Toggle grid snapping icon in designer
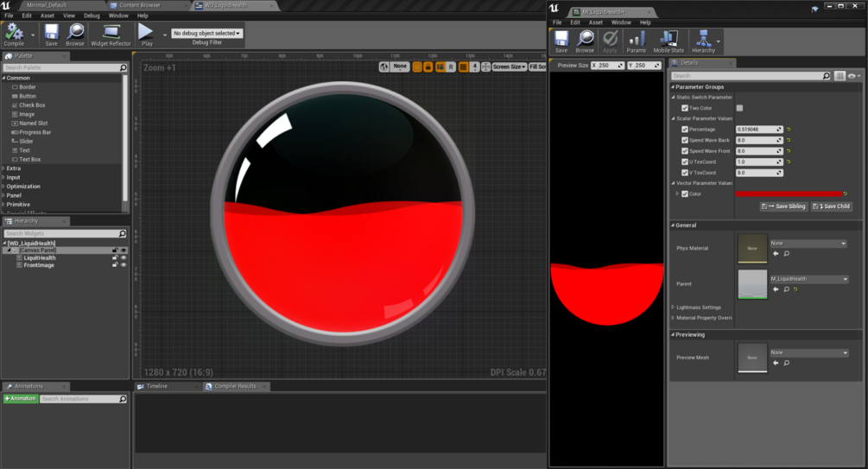The width and height of the screenshot is (868, 469). point(463,67)
